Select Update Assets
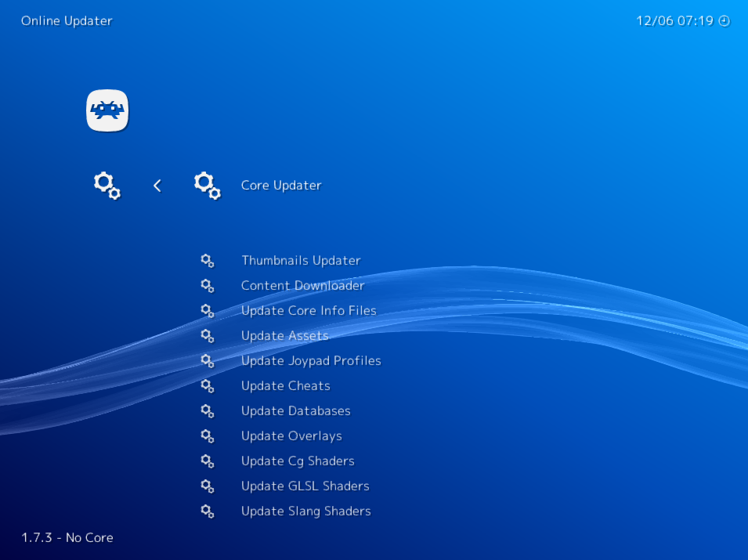The height and width of the screenshot is (560, 748). 285,336
